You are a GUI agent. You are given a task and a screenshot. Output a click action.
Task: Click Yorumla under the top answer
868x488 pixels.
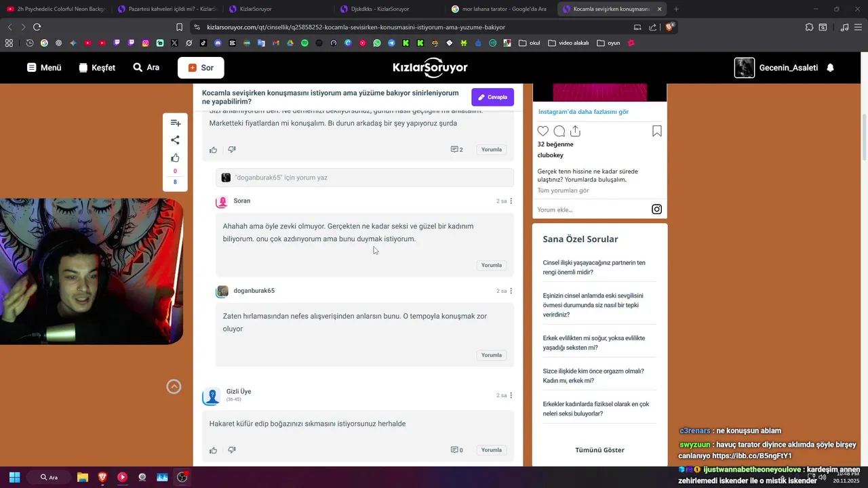pos(491,150)
